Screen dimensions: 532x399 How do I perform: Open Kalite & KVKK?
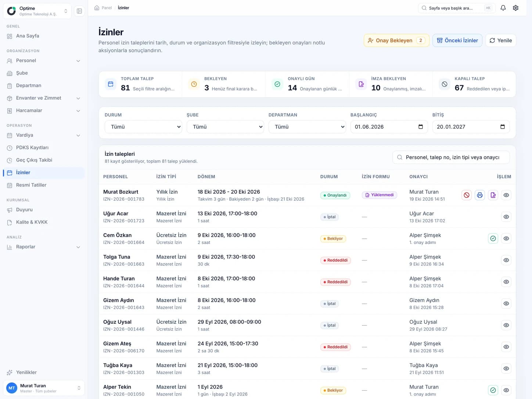pyautogui.click(x=44, y=222)
